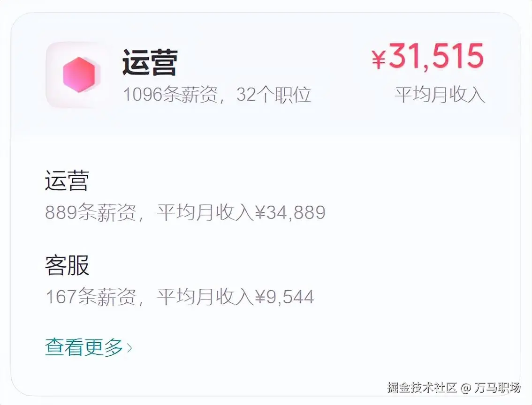Click the yen symbol before 31,515

pos(379,60)
